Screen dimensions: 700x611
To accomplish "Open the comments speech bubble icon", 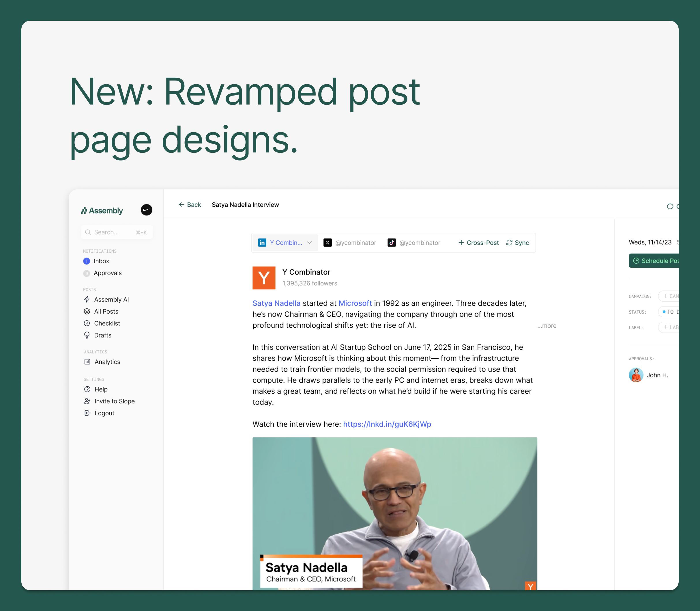I will click(670, 206).
